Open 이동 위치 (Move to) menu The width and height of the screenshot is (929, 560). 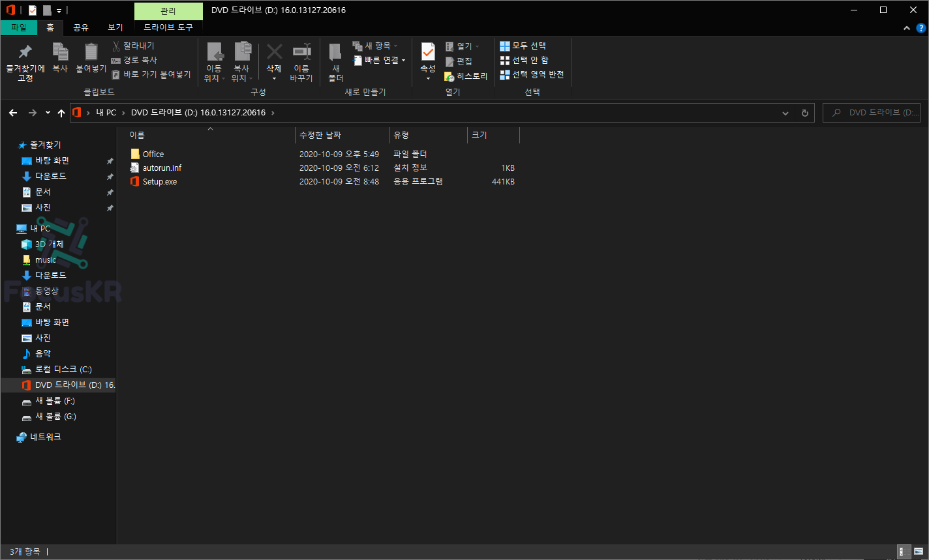(x=214, y=63)
